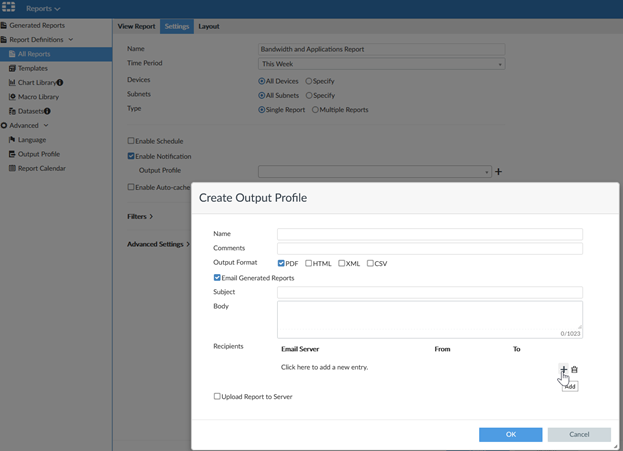Image resolution: width=623 pixels, height=451 pixels.
Task: Click into the Name field in dialog
Action: pos(429,234)
